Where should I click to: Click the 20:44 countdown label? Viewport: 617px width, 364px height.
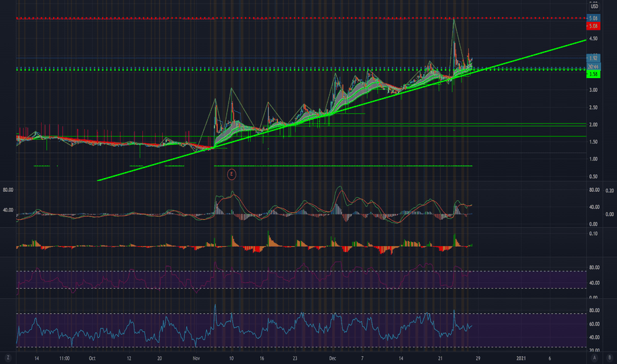pos(593,67)
